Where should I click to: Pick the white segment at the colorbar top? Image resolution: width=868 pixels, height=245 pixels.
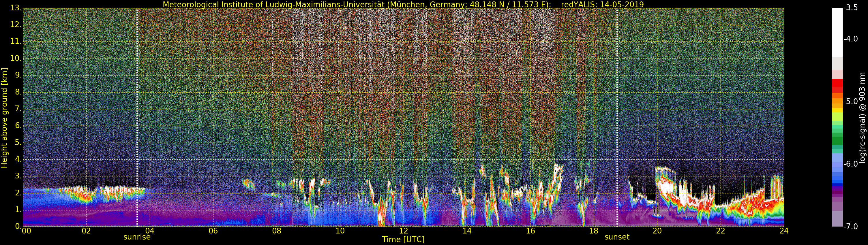[837, 32]
